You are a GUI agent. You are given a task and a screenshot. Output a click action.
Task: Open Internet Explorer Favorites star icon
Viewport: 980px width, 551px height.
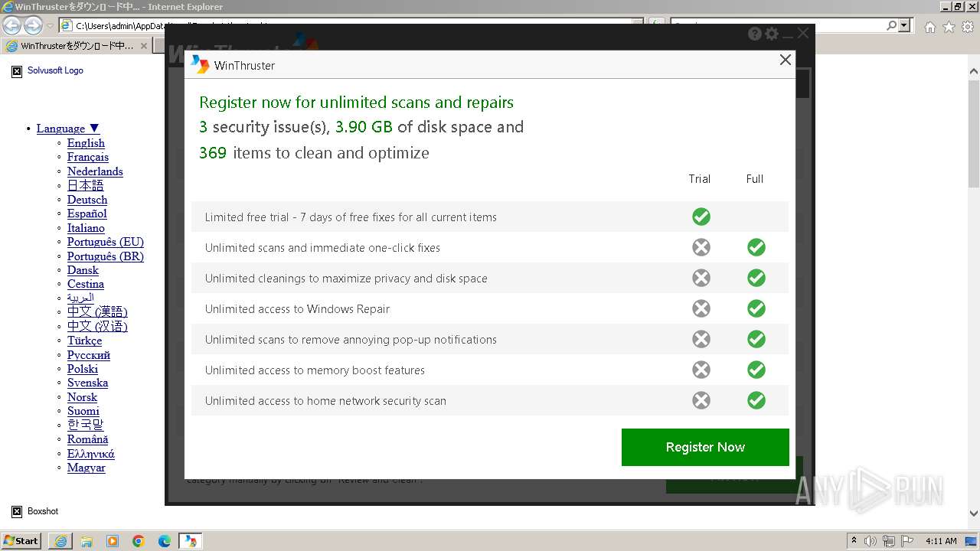coord(949,27)
